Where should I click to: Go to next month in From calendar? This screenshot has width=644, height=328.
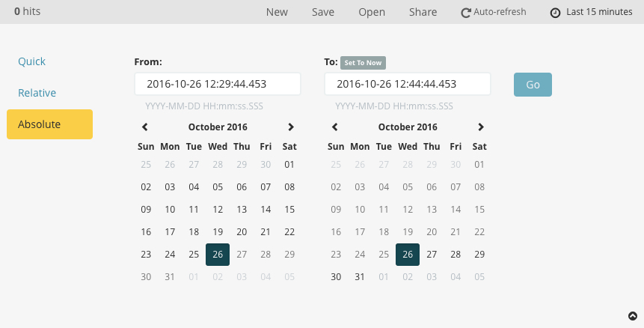tap(291, 127)
